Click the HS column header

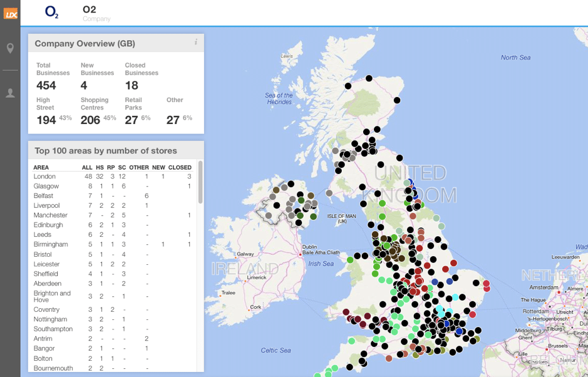point(100,167)
